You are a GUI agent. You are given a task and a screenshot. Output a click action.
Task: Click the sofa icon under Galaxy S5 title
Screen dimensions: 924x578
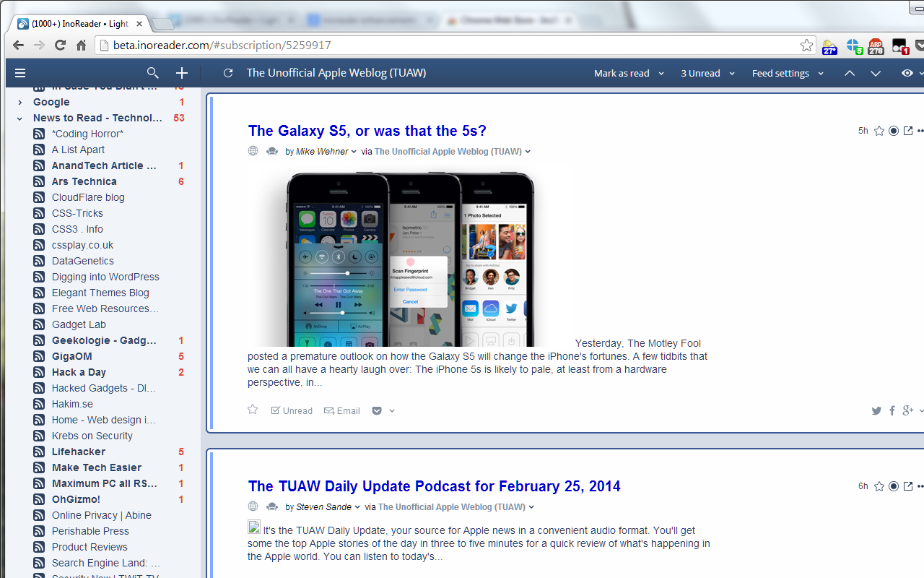(272, 152)
